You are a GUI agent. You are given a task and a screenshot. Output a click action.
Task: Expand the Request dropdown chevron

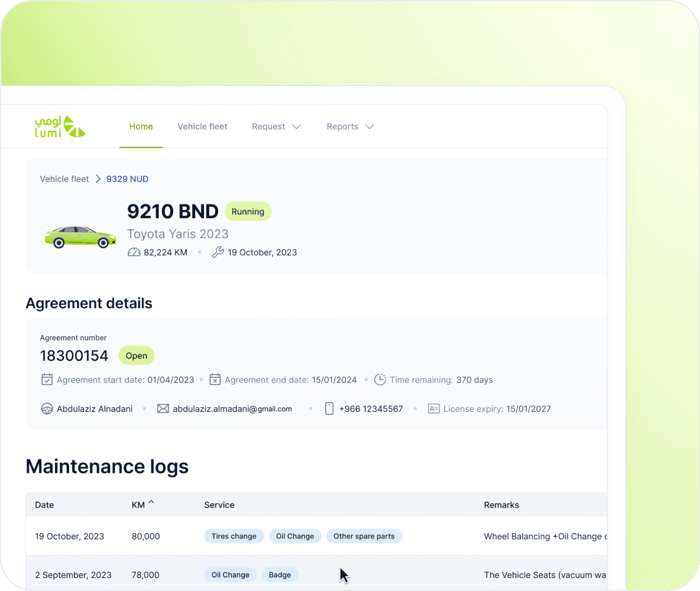(296, 127)
